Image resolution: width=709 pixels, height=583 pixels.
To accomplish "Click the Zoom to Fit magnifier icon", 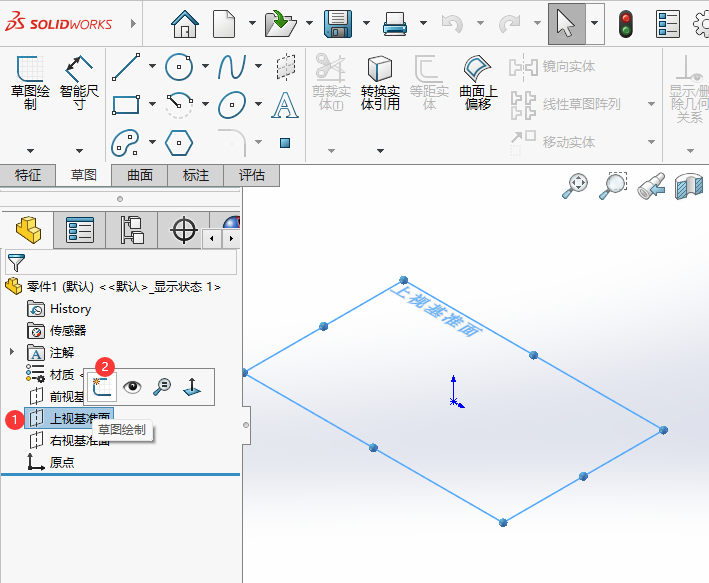I will tap(576, 185).
